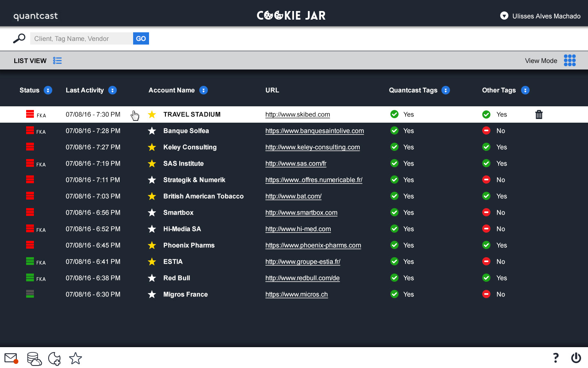This screenshot has height=368, width=588.
Task: Focus the Client, Tag Name, Vendor search field
Action: pyautogui.click(x=82, y=38)
